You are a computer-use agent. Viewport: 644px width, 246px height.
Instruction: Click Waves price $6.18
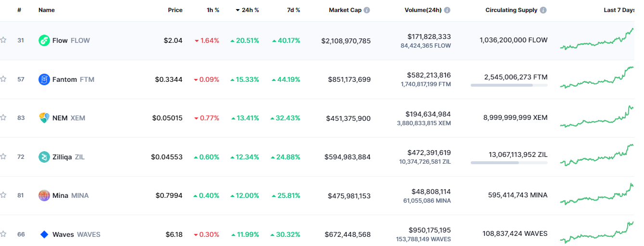click(x=174, y=234)
